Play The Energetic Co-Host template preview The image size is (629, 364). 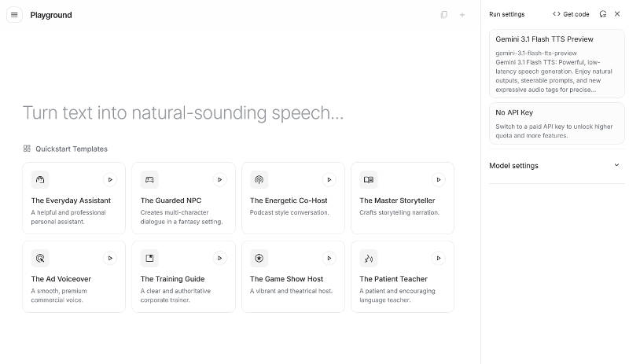(x=329, y=179)
